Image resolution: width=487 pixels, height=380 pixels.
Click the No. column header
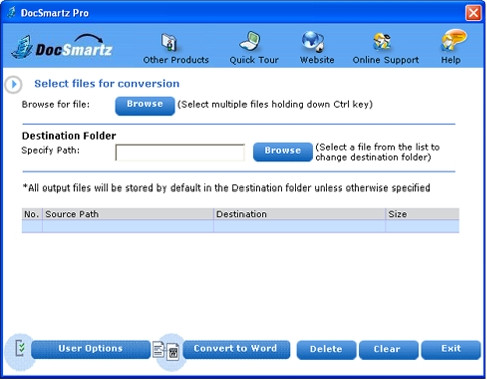32,214
